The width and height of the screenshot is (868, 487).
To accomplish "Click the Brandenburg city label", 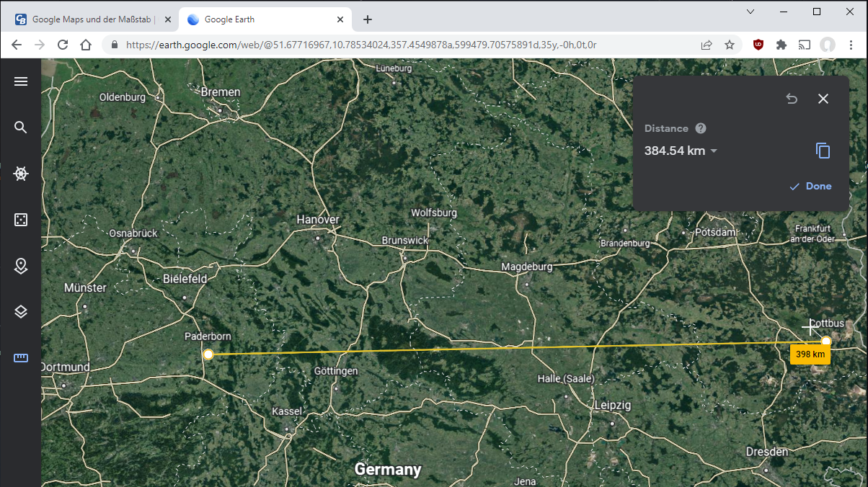I will click(626, 243).
